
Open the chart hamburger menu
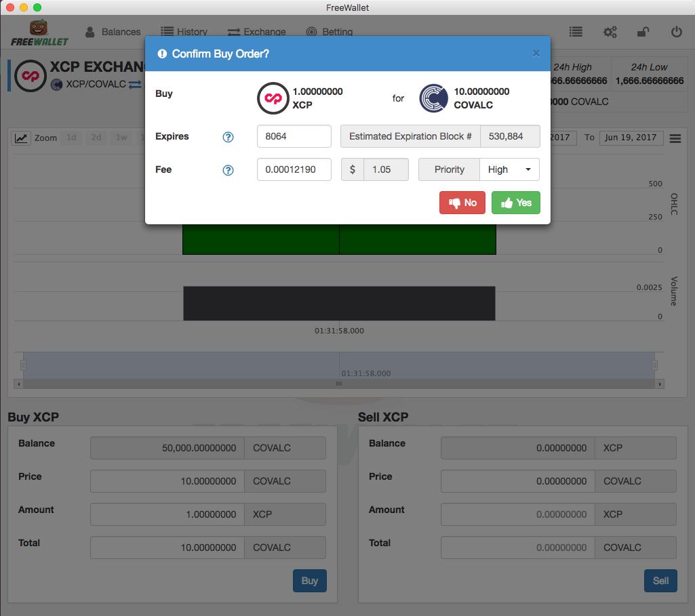[x=675, y=139]
